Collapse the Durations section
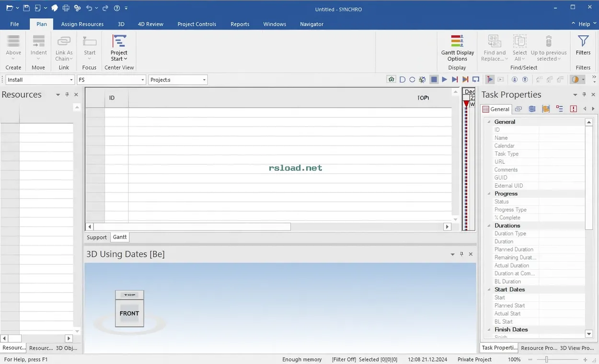Viewport: 599px width, 364px height. pos(489,226)
